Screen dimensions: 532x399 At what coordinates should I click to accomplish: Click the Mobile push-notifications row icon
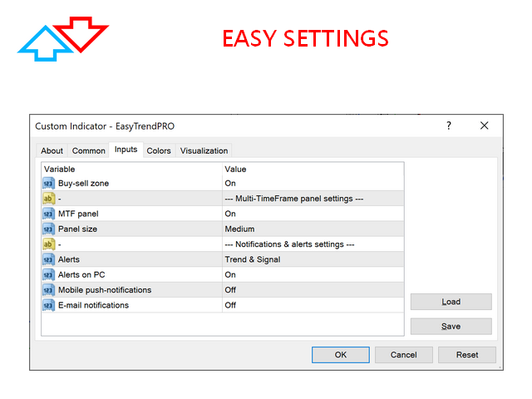[48, 289]
